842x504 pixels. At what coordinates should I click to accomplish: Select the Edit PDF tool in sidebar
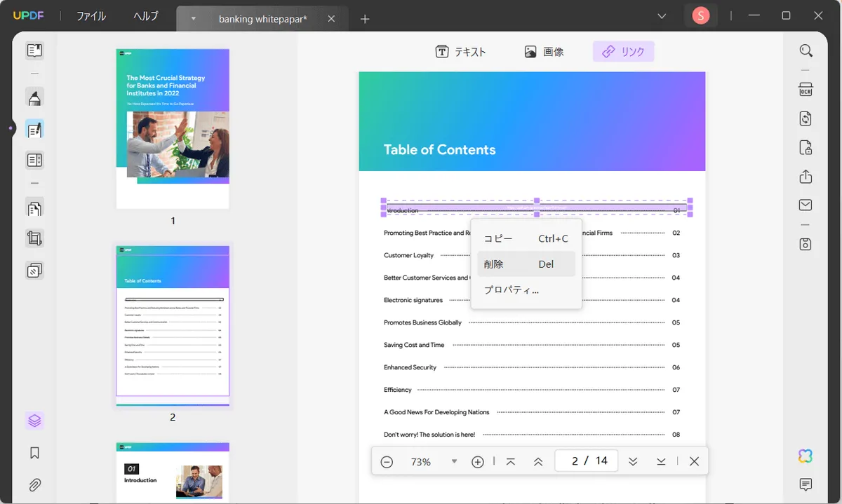click(34, 129)
